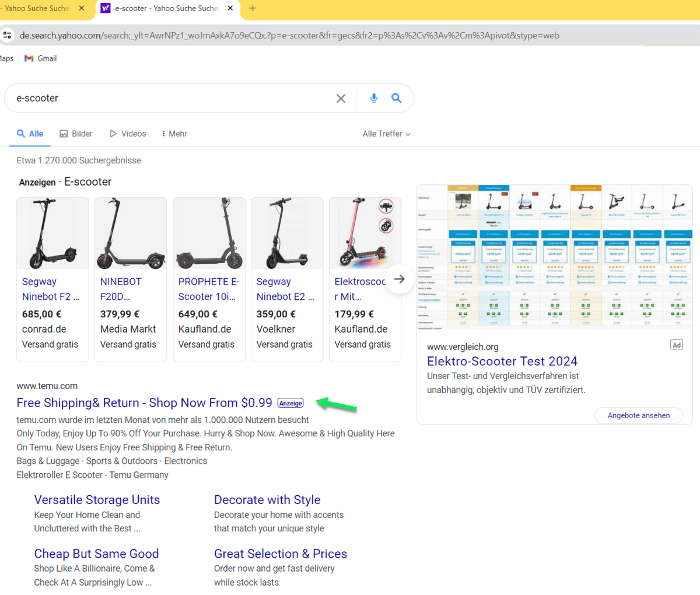Open pink Elektroscooter product image
The width and height of the screenshot is (700, 595).
[x=365, y=233]
